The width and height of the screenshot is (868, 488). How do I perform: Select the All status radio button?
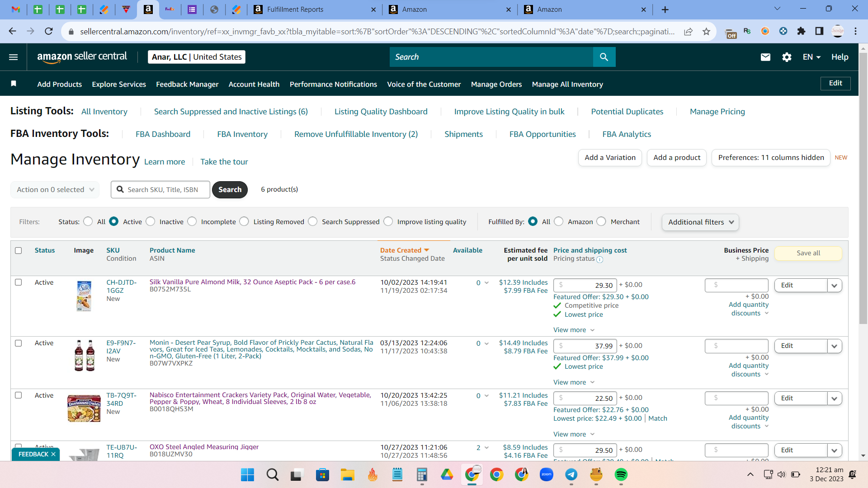coord(88,221)
